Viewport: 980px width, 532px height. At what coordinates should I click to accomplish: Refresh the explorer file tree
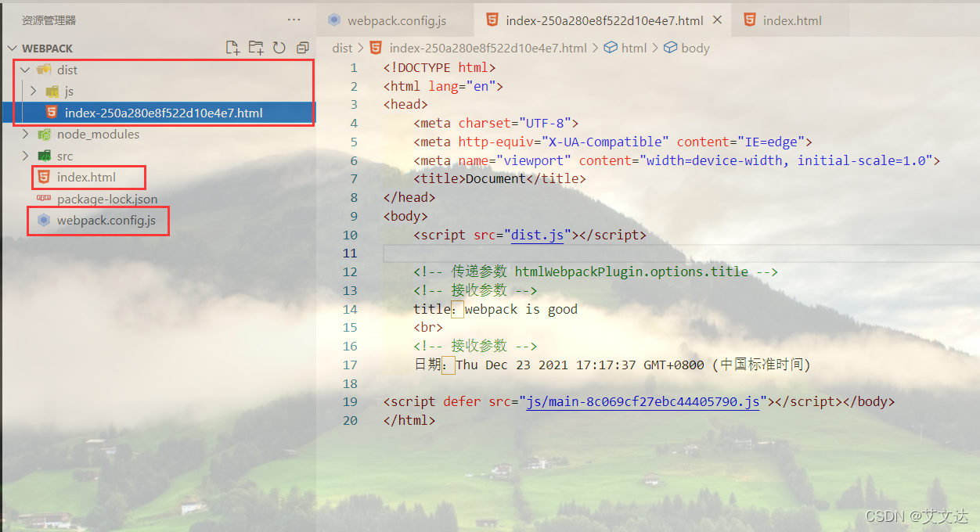pos(279,48)
